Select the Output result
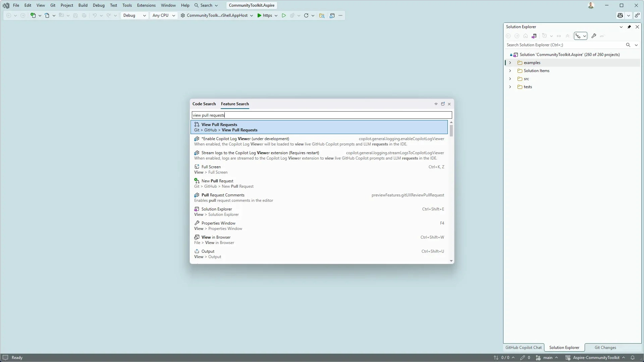The image size is (644, 362). click(319, 254)
